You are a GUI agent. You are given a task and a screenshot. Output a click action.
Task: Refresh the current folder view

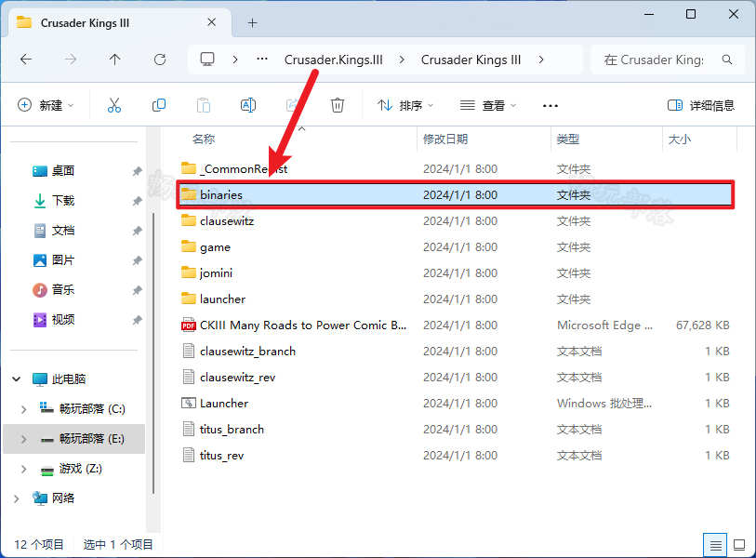pyautogui.click(x=160, y=60)
